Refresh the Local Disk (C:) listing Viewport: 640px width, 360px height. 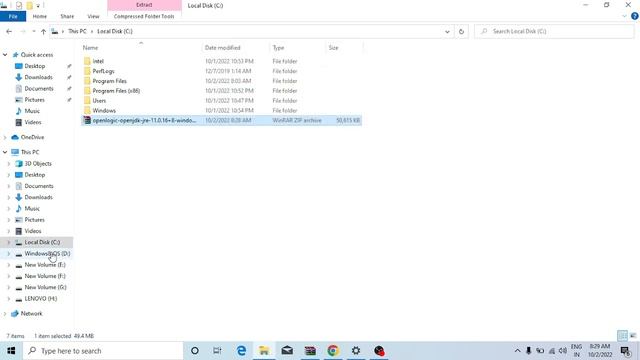click(x=461, y=31)
